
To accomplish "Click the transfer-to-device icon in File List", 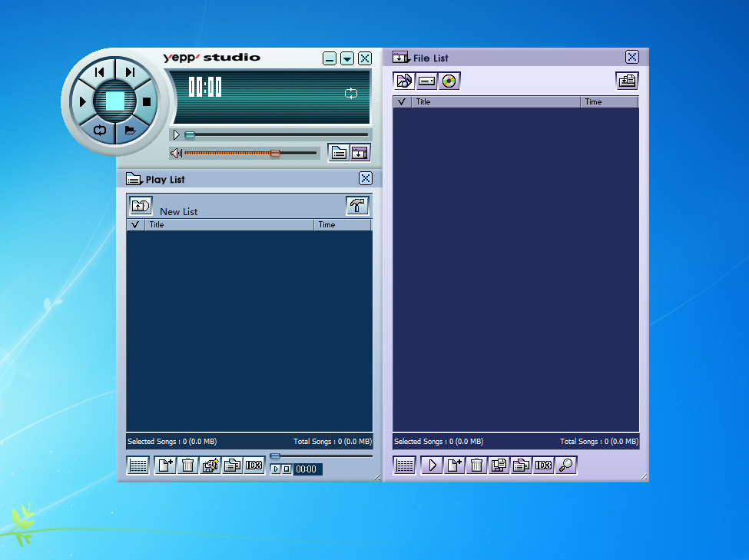I will [x=627, y=81].
